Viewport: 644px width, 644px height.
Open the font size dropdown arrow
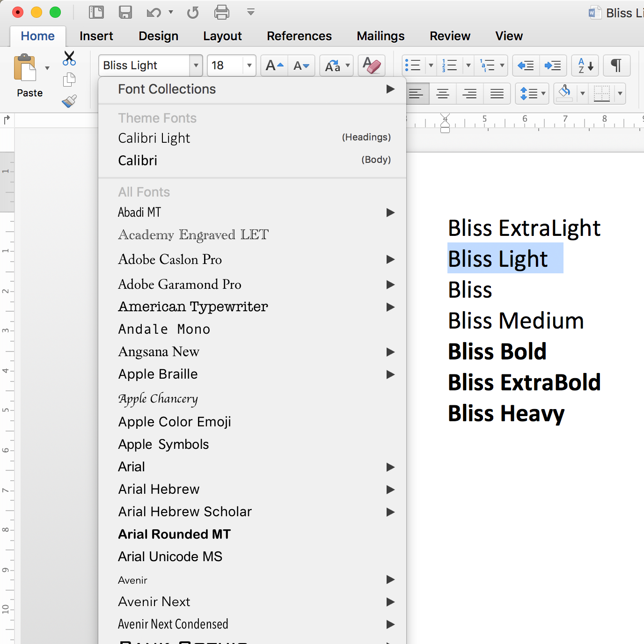click(x=249, y=66)
